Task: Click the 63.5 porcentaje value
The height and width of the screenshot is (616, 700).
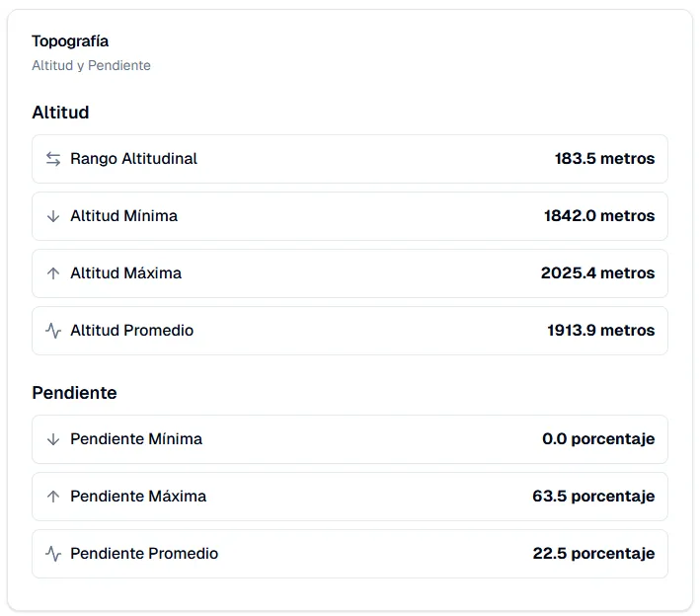Action: click(x=593, y=496)
